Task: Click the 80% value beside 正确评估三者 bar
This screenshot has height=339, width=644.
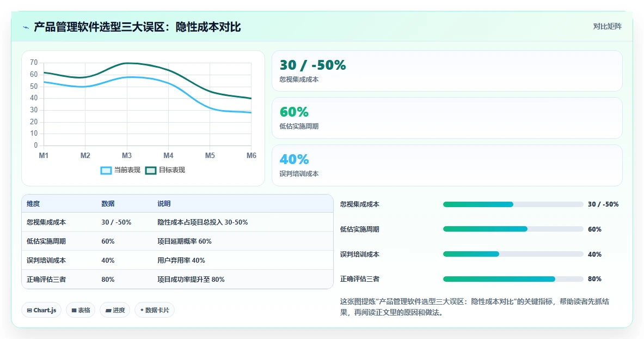Action: pyautogui.click(x=594, y=279)
